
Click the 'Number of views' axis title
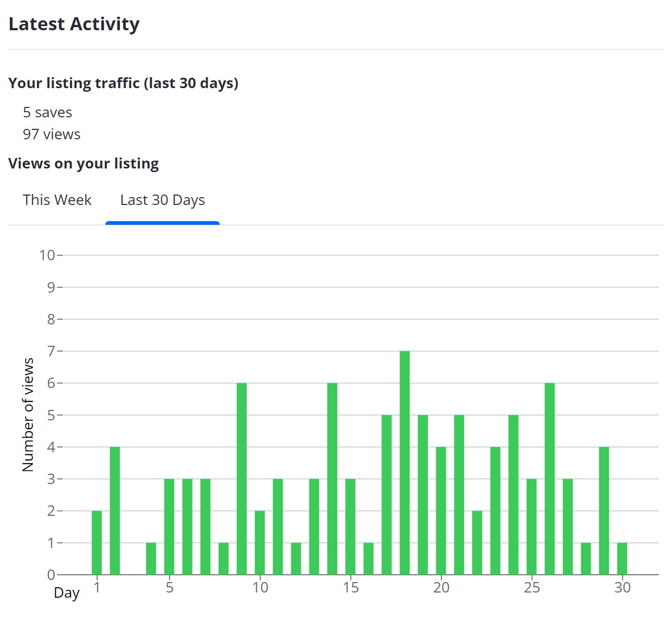(x=28, y=415)
